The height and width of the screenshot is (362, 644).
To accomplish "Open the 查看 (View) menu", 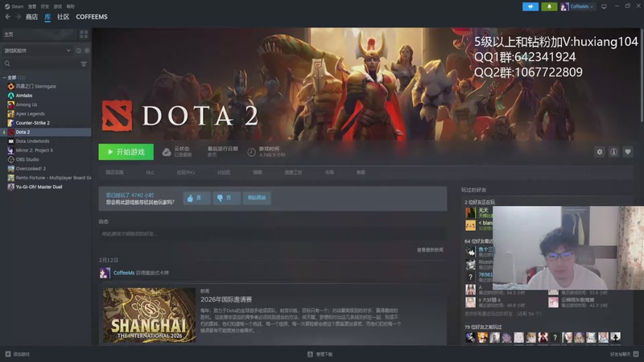I will tap(32, 6).
